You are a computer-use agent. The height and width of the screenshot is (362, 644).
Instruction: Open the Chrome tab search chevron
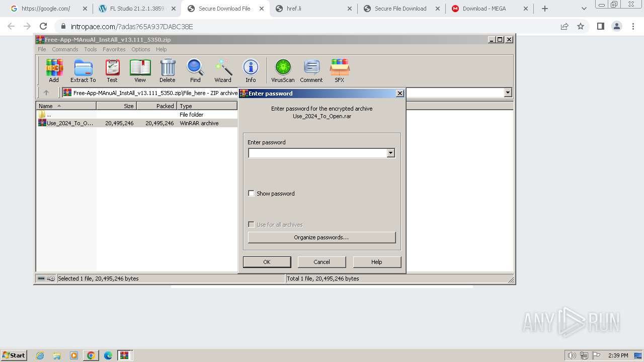pos(584,9)
